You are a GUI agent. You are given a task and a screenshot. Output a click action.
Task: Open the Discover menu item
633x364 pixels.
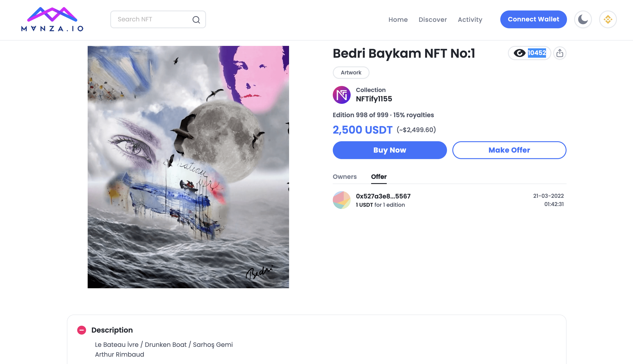point(432,20)
